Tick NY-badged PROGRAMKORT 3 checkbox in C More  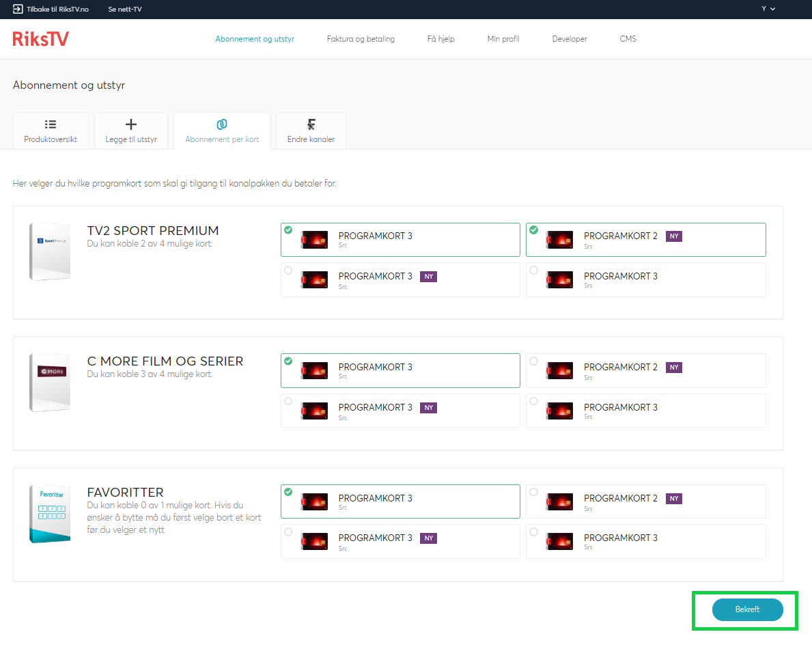click(288, 401)
